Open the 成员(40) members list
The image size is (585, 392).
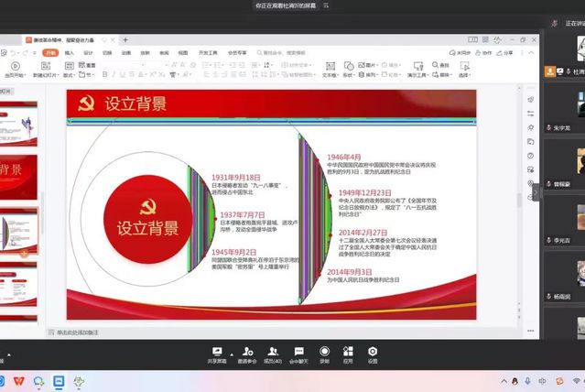(272, 351)
